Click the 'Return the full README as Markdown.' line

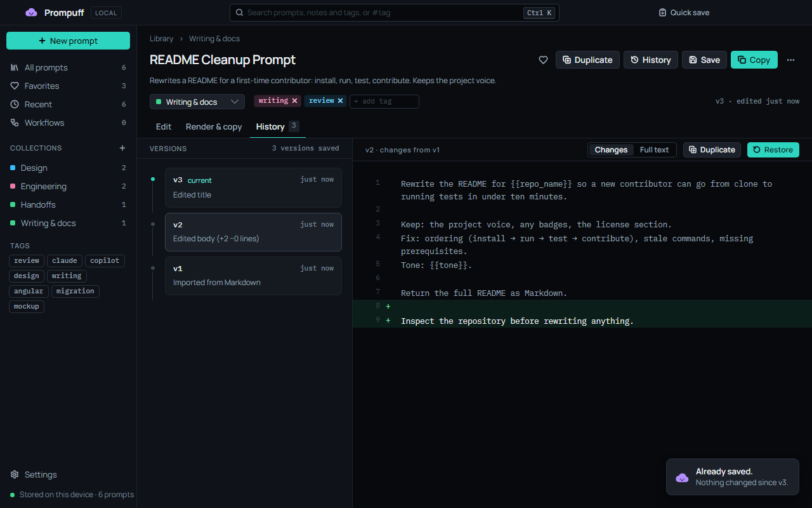[x=484, y=293]
